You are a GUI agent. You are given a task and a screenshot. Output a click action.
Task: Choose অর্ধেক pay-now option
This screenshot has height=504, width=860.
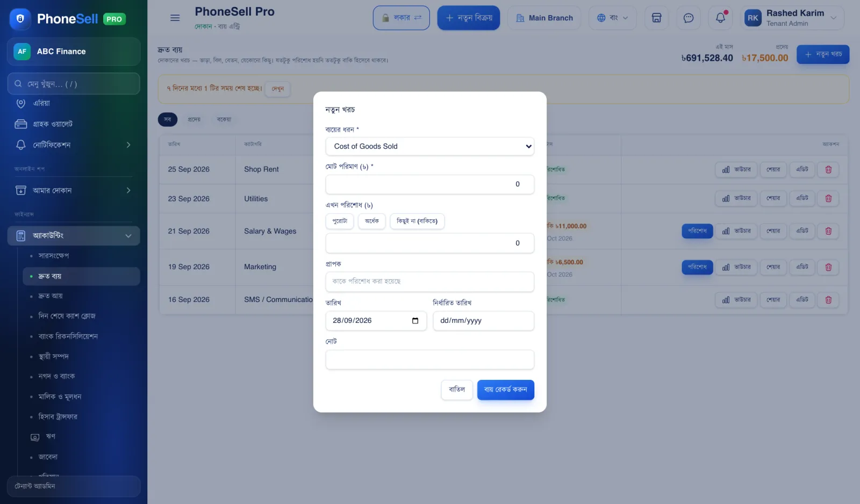(x=371, y=221)
